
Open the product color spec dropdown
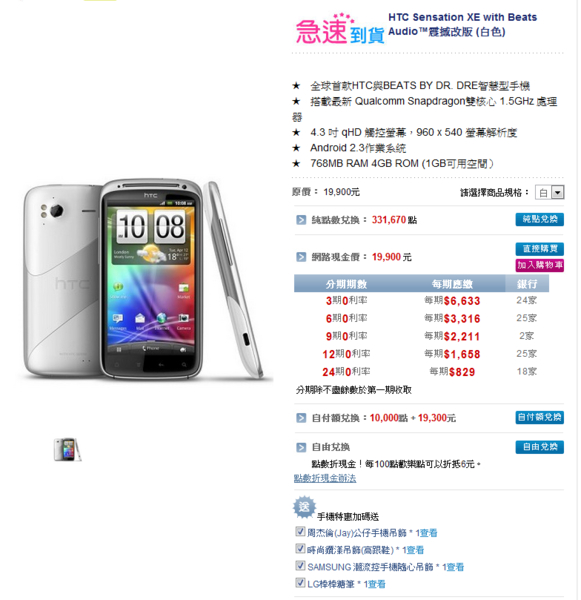[x=549, y=192]
